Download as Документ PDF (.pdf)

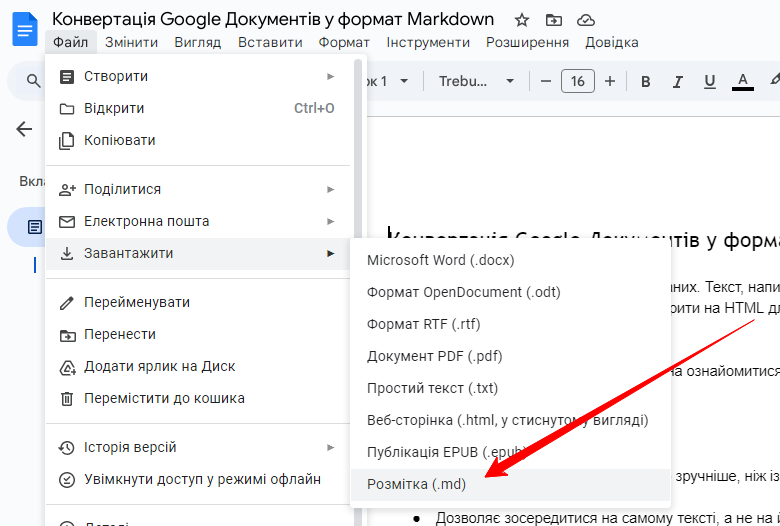pyautogui.click(x=510, y=356)
